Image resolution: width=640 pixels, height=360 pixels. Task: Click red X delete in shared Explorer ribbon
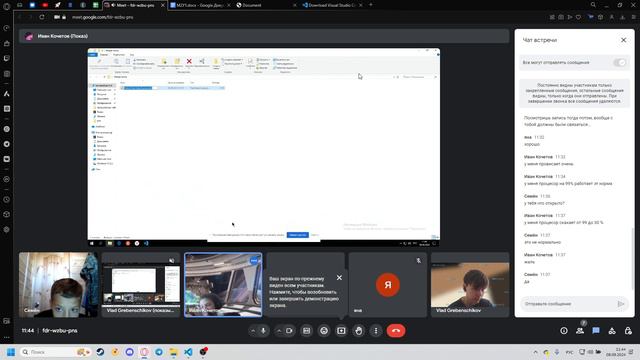[x=189, y=61]
